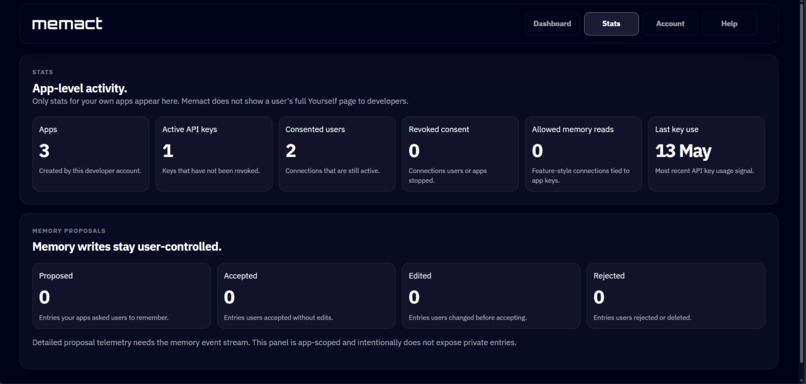Click the Revoked consent card
The image size is (806, 384).
pyautogui.click(x=460, y=154)
